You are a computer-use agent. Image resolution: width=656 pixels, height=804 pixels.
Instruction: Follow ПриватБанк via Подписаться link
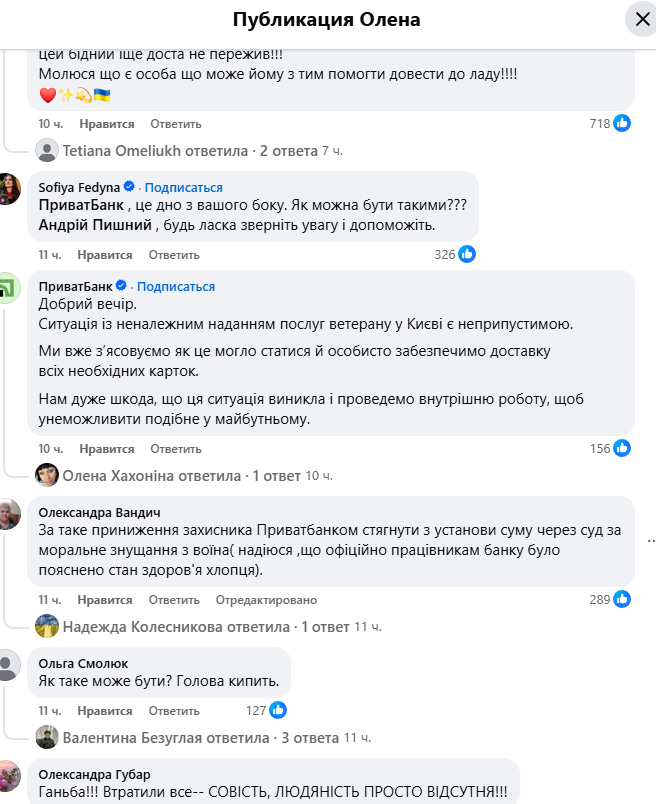pyautogui.click(x=176, y=287)
